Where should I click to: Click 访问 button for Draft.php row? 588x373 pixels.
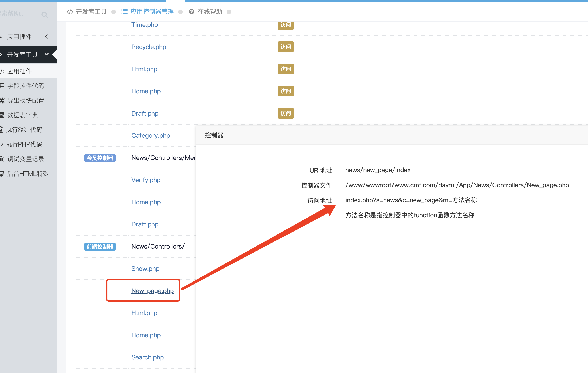(285, 113)
